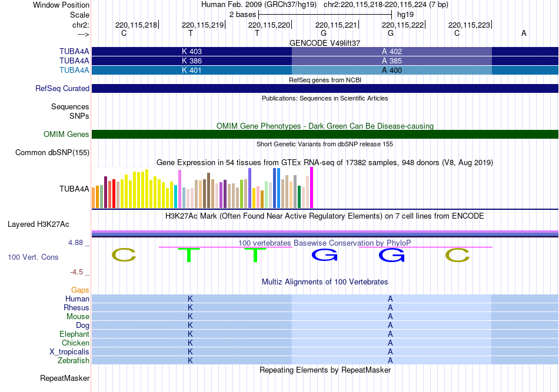Click the K residue in Human row
Screen dimensions: 559x392
click(190, 299)
